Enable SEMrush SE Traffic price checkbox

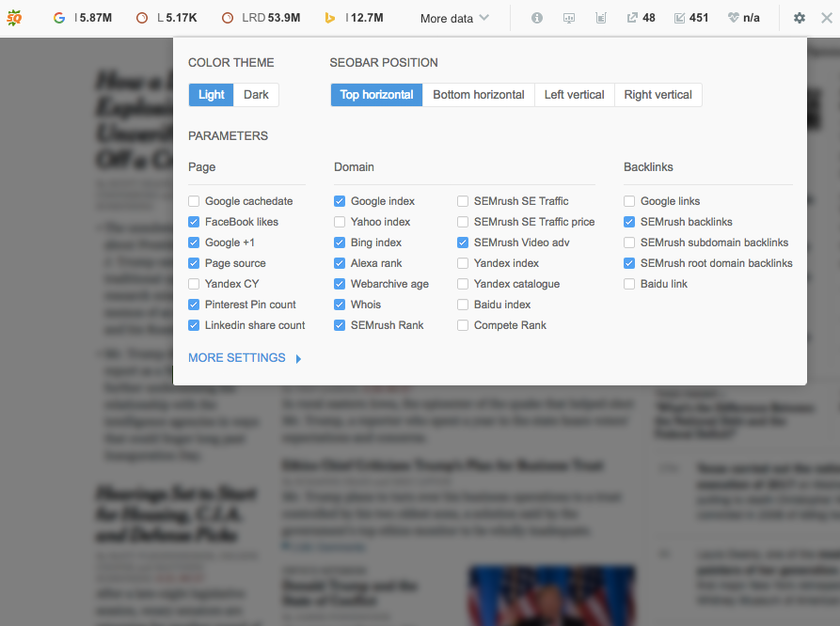click(463, 222)
